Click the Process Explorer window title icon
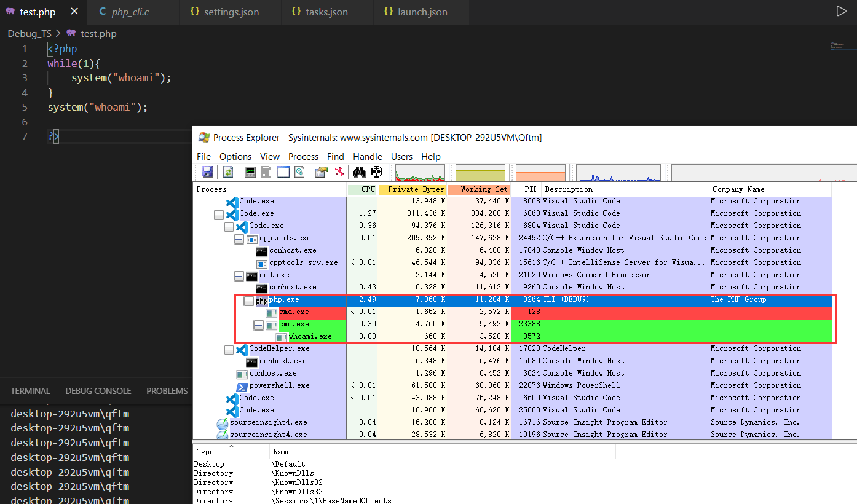The image size is (857, 504). [203, 137]
